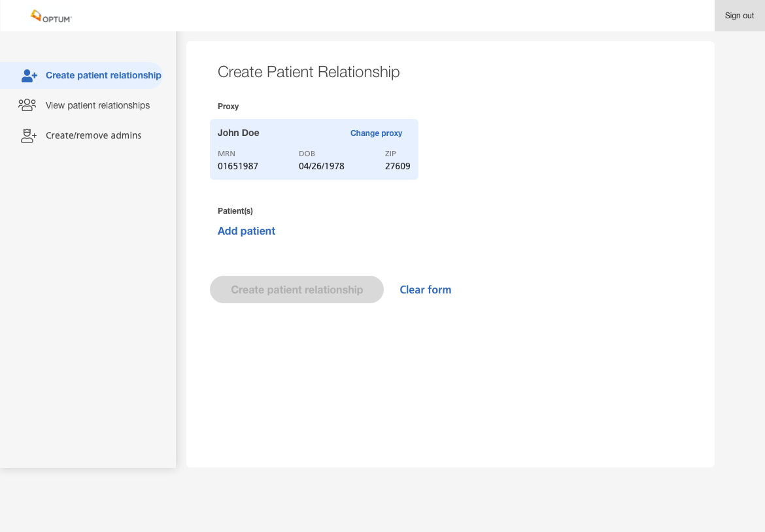The height and width of the screenshot is (532, 765).
Task: Click the Add patient link
Action: (x=246, y=231)
